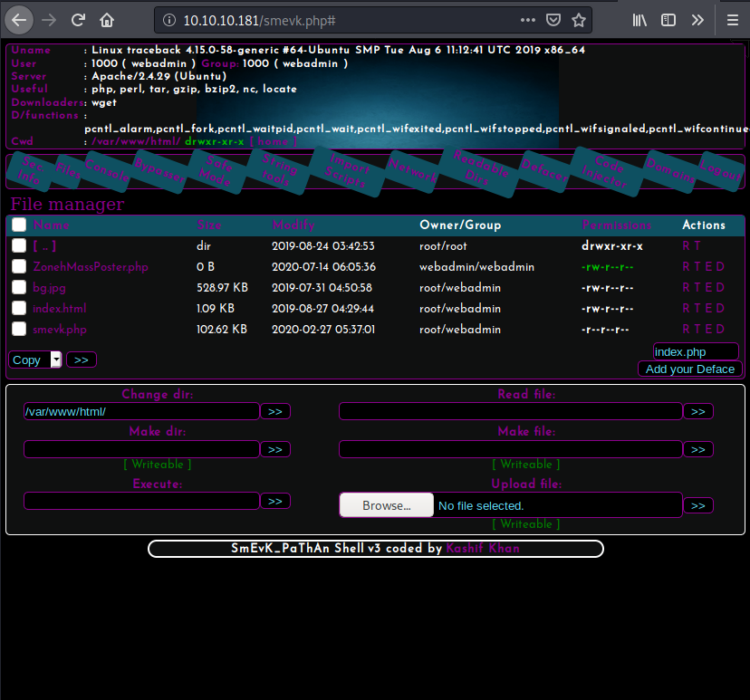Viewport: 750px width, 700px height.
Task: Click inside the Read file input field
Action: click(510, 411)
